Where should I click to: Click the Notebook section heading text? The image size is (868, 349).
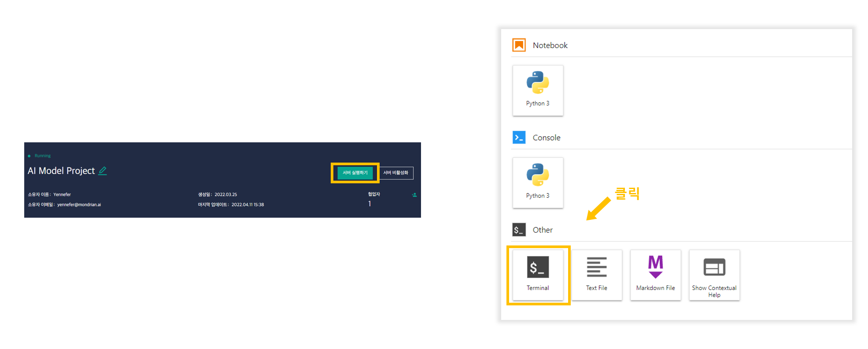[x=550, y=45]
